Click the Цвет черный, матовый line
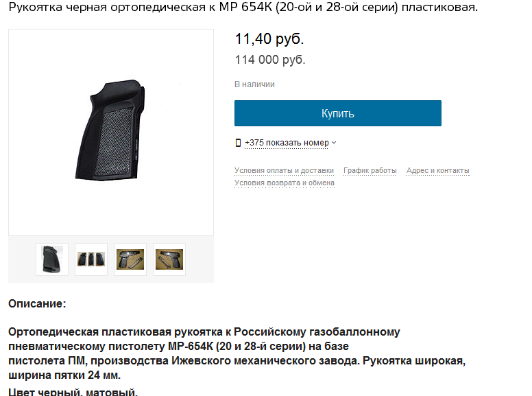 click(x=73, y=392)
